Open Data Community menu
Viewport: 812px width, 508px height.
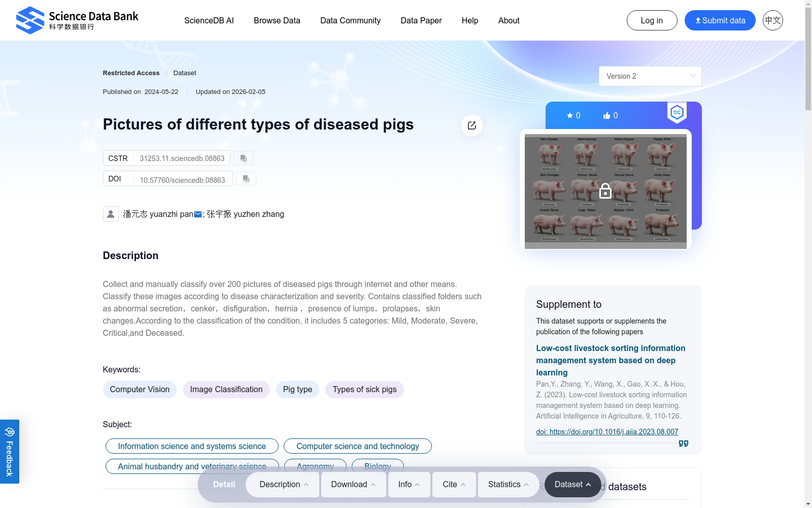[x=350, y=20]
